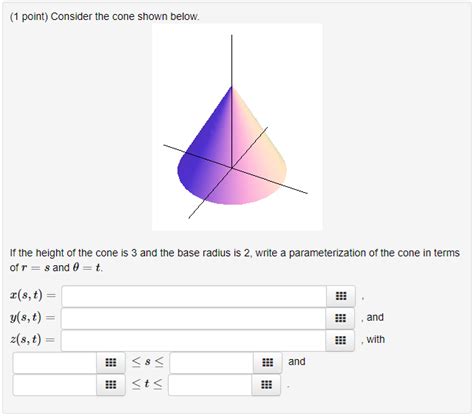Viewport: 474px width, 416px height.
Task: Open equation editor for y(s,t) field
Action: [340, 318]
